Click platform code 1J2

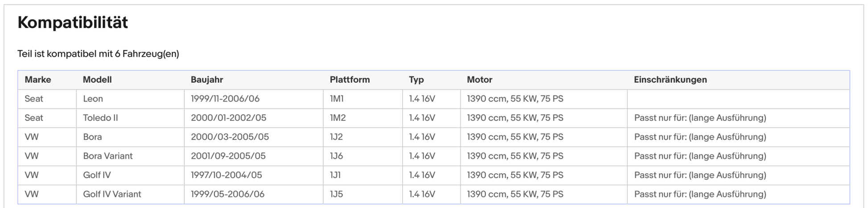click(x=336, y=137)
